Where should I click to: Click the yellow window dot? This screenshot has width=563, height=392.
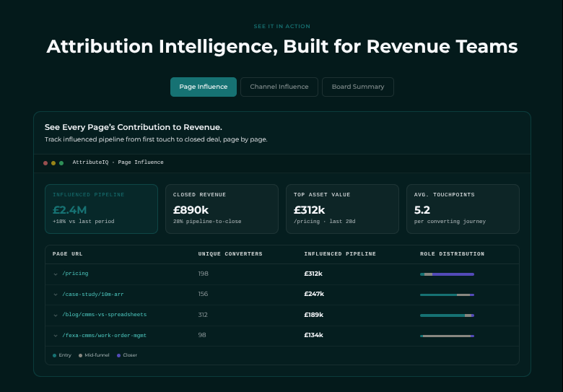pos(53,163)
